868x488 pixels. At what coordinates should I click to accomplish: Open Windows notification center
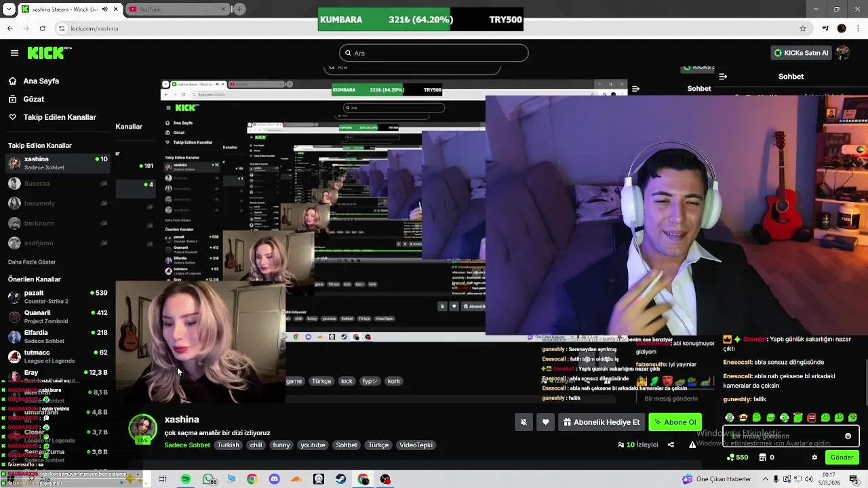854,479
